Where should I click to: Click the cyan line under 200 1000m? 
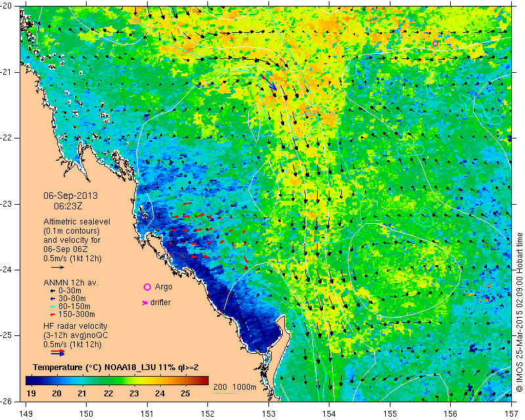click(x=225, y=393)
